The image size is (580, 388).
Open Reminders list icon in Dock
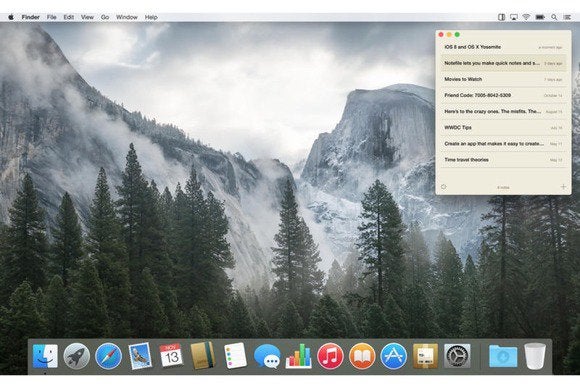coord(235,355)
